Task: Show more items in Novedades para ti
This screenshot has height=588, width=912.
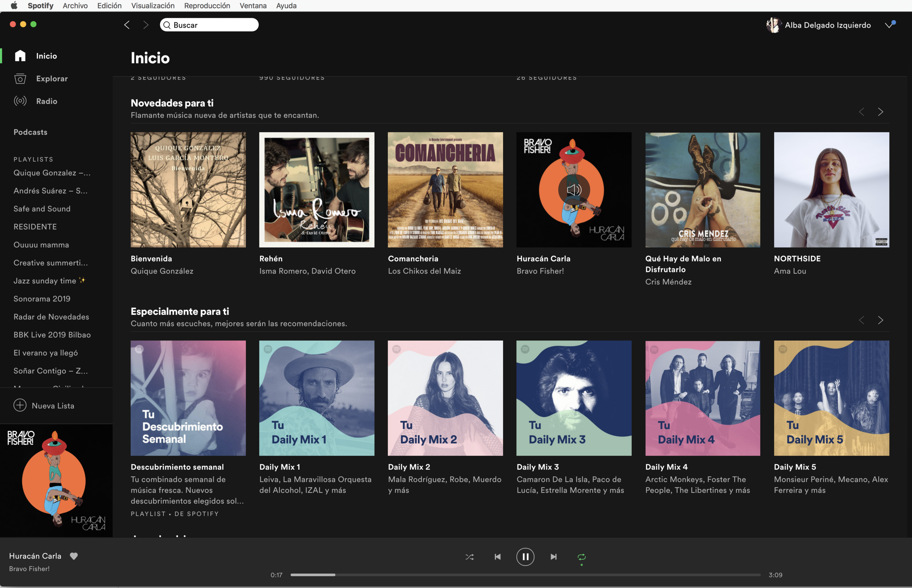Action: click(881, 112)
